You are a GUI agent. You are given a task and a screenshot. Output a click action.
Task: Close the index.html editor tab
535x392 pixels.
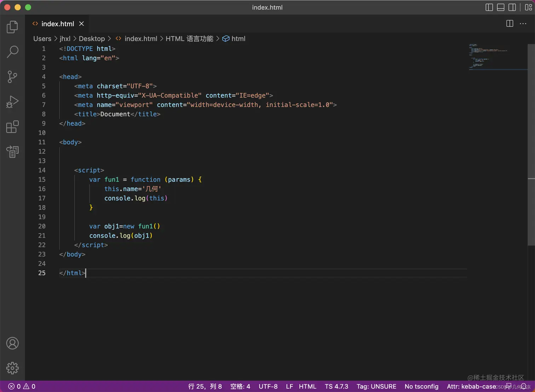[81, 24]
